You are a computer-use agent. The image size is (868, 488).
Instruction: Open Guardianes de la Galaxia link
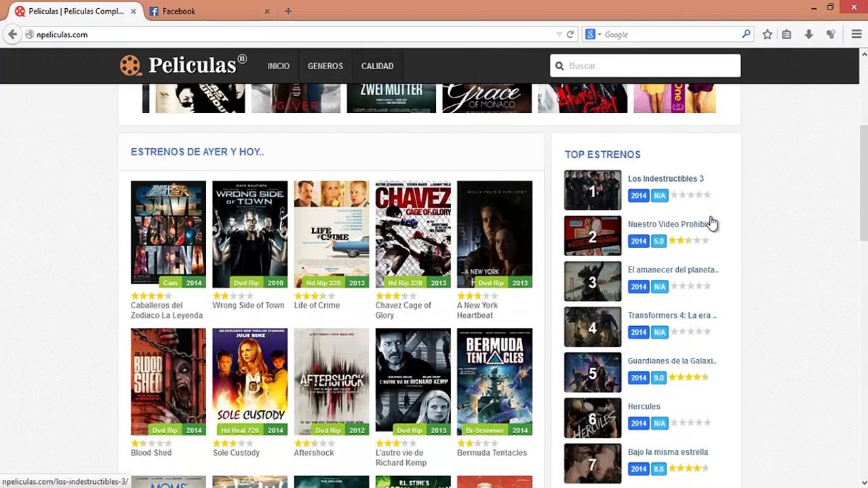pos(672,361)
